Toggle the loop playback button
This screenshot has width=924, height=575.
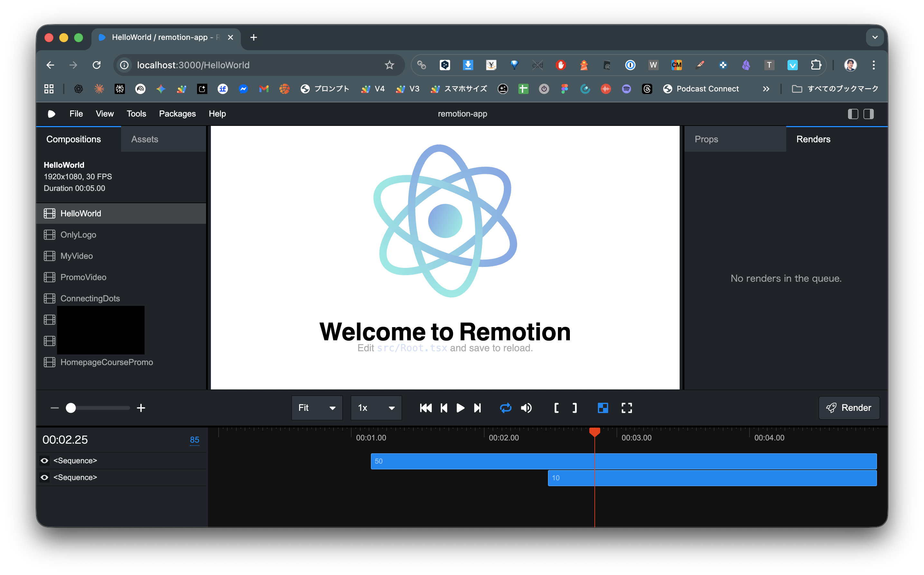(505, 408)
